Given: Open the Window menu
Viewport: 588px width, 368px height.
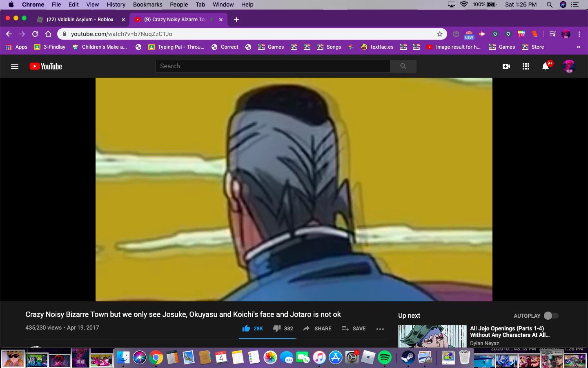Looking at the screenshot, I should [223, 4].
